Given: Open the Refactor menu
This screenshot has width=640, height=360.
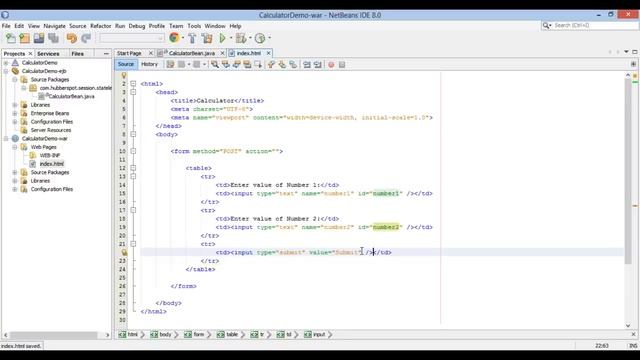Looking at the screenshot, I should click(x=100, y=26).
